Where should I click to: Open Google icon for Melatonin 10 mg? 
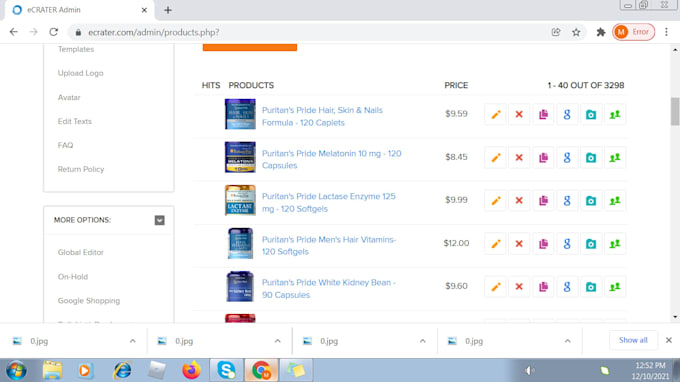567,157
